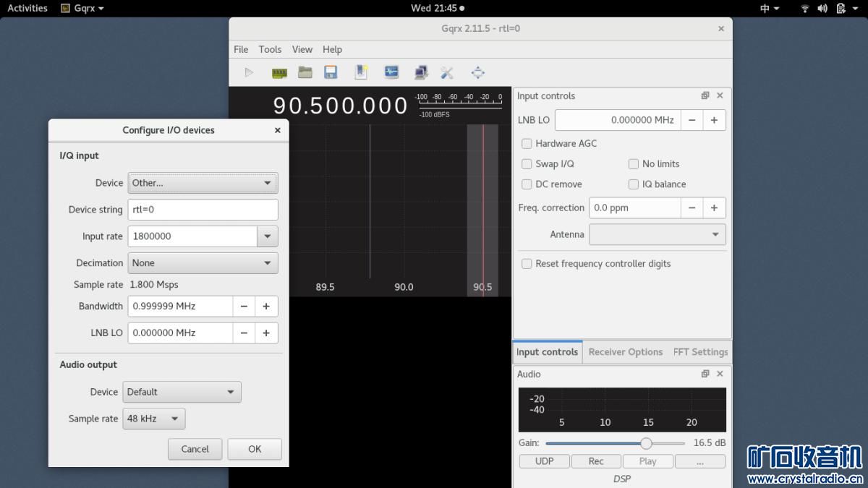Enable the Hardware AGC checkbox
This screenshot has width=868, height=488.
pos(527,143)
